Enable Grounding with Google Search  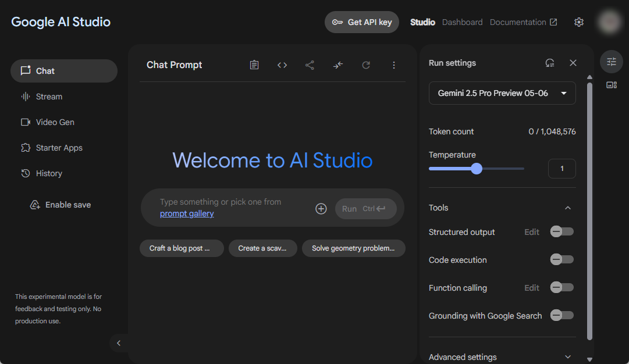point(562,316)
